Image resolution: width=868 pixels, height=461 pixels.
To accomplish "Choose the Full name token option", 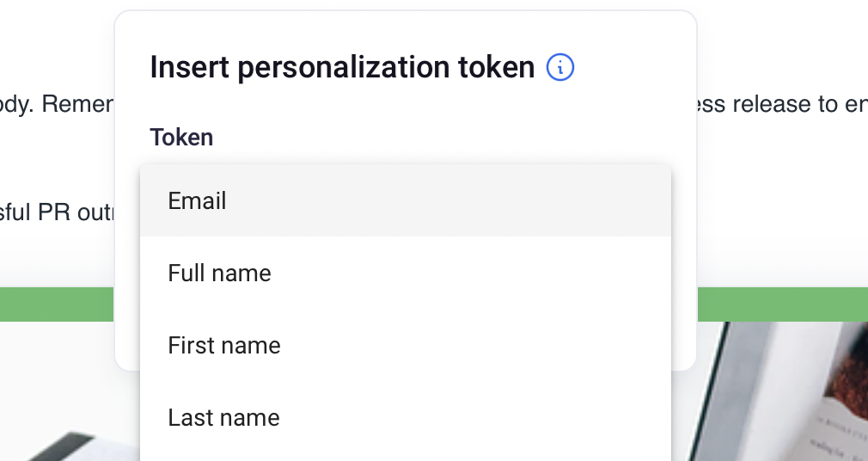I will click(x=220, y=274).
